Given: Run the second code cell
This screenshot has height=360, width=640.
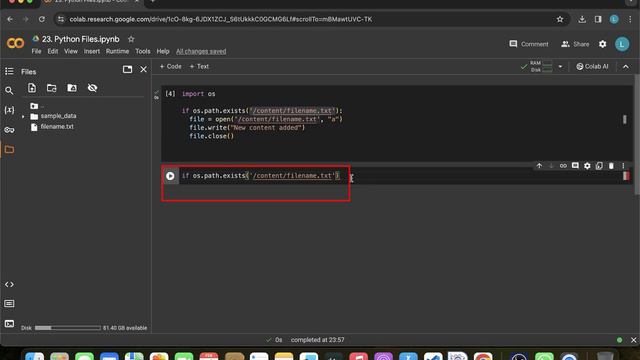Looking at the screenshot, I should point(170,176).
